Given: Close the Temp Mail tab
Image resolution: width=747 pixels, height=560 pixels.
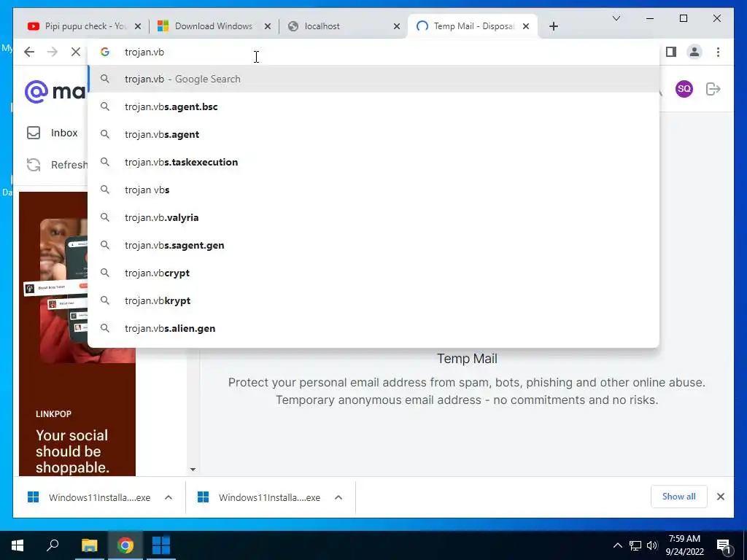Looking at the screenshot, I should (x=526, y=26).
